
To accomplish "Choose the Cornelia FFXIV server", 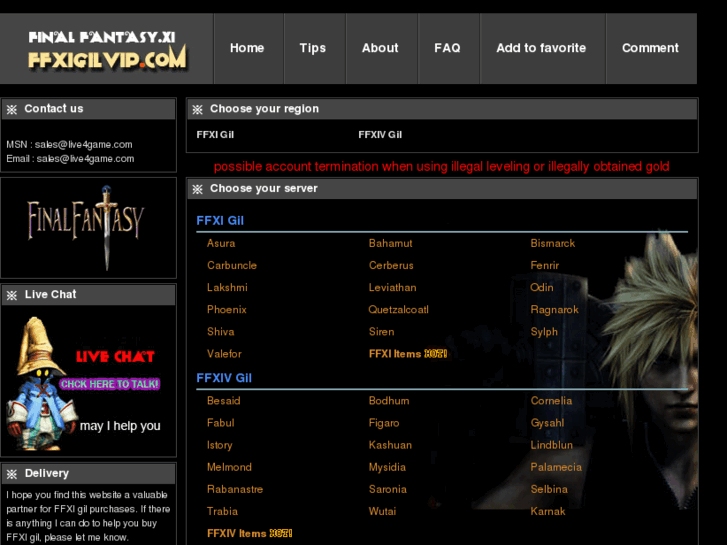I will point(551,401).
